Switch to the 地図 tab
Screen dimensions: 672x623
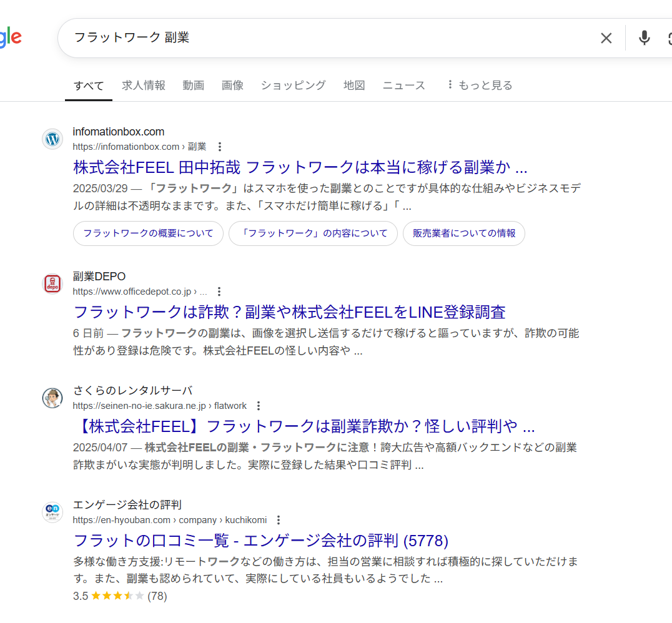(x=354, y=86)
